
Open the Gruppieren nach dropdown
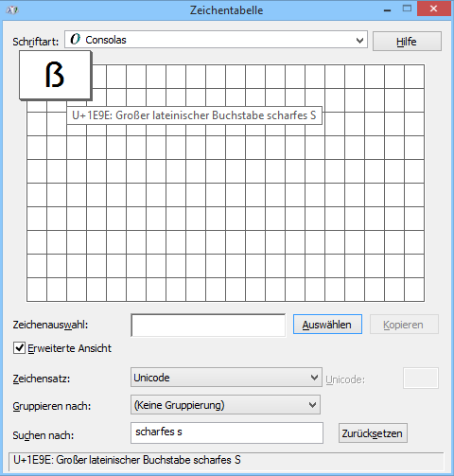225,405
